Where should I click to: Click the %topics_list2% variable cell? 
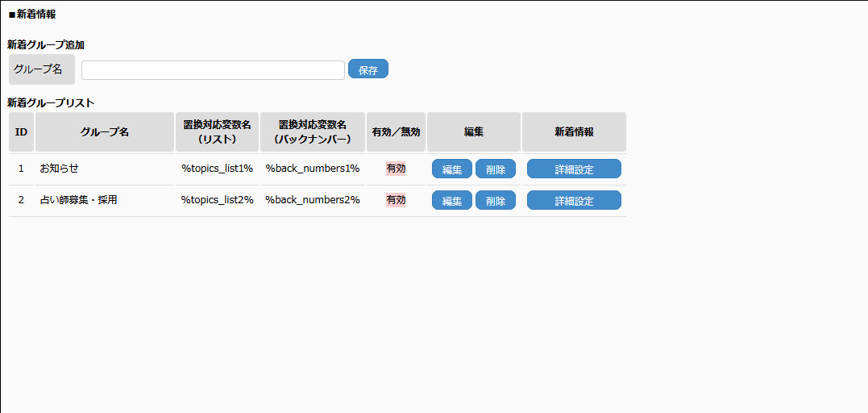[217, 200]
